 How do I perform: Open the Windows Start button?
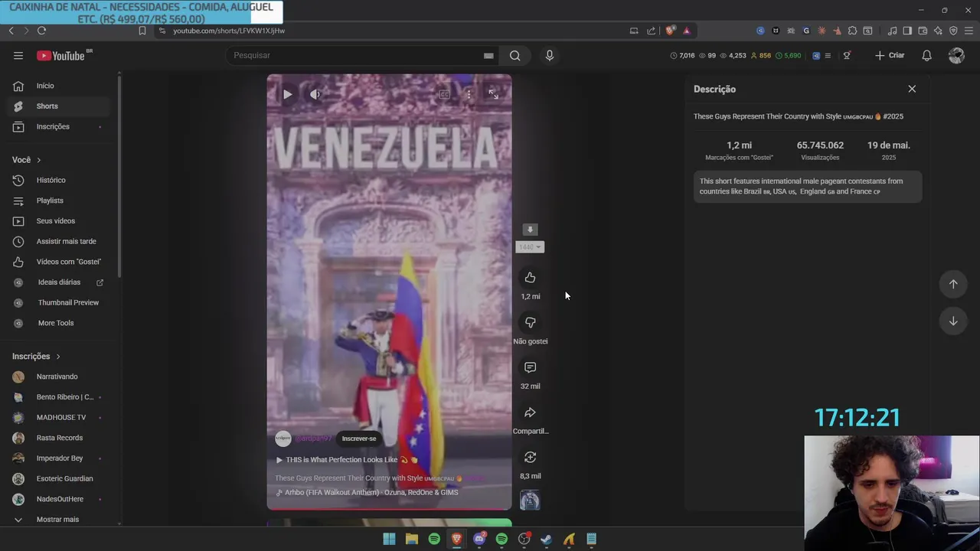(x=389, y=539)
